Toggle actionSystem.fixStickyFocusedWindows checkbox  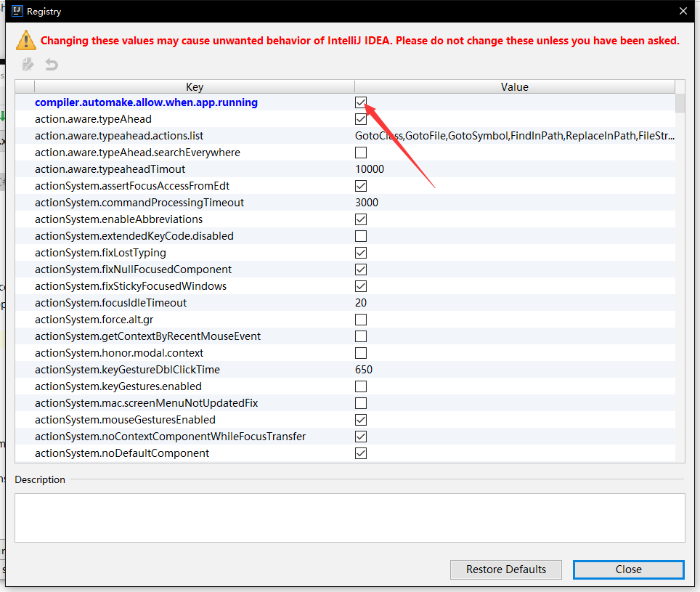[x=361, y=286]
